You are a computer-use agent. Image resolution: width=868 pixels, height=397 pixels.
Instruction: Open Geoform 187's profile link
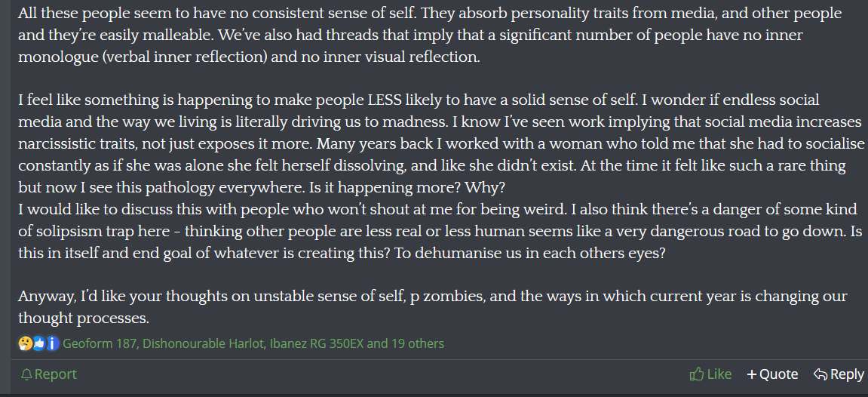[99, 344]
